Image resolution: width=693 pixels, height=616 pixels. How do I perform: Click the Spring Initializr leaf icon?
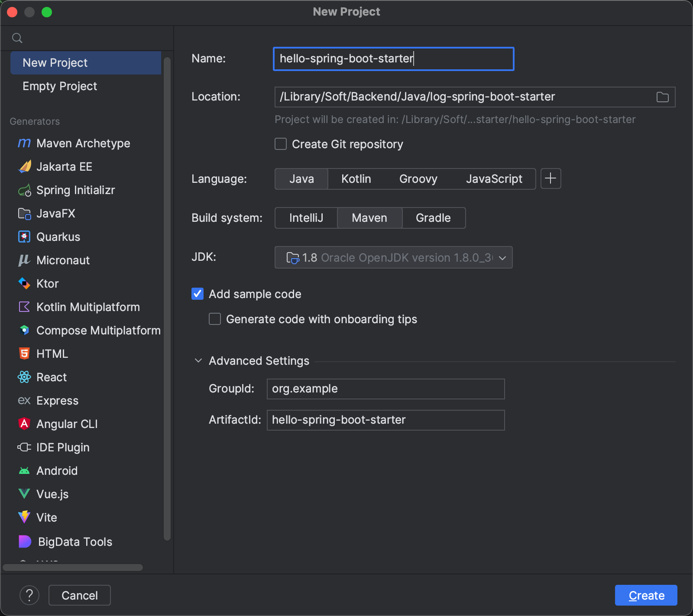coord(25,190)
